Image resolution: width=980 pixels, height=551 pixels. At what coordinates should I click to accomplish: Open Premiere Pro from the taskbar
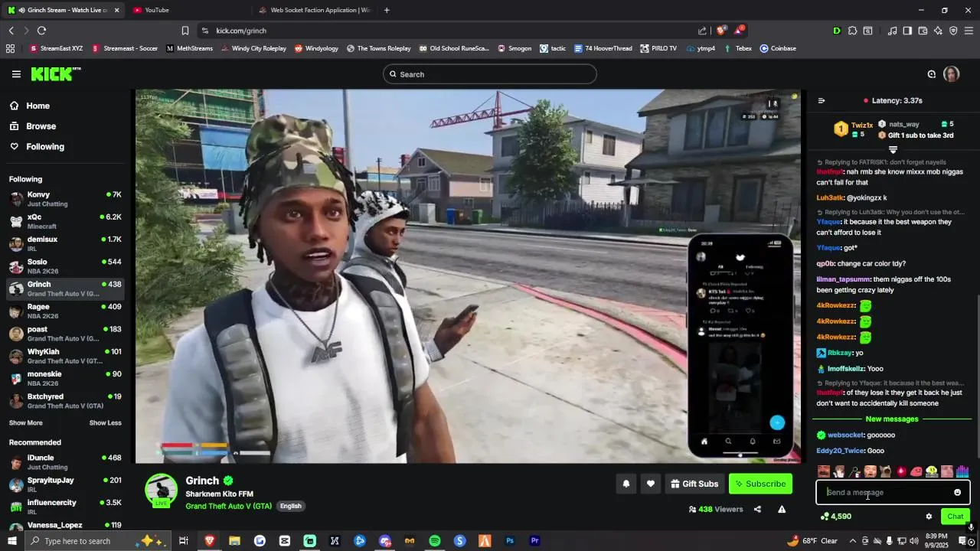point(535,541)
